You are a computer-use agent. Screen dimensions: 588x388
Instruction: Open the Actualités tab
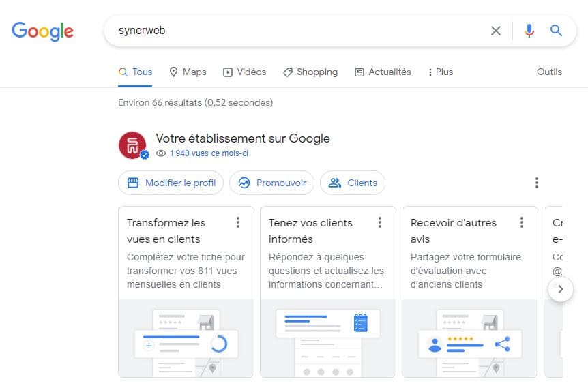[x=383, y=72]
